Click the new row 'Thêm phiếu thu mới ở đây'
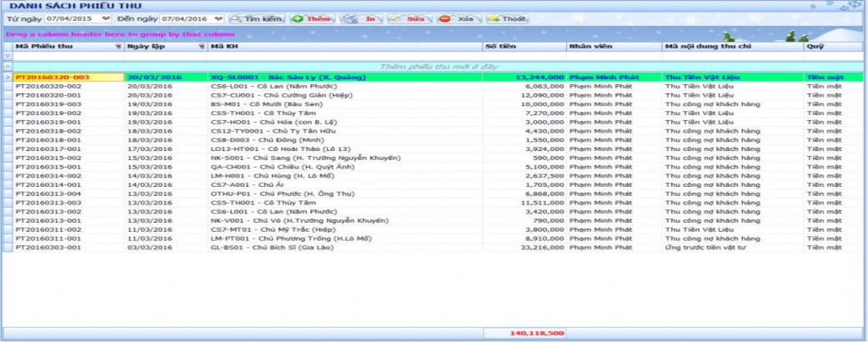This screenshot has height=342, width=868. [434, 66]
